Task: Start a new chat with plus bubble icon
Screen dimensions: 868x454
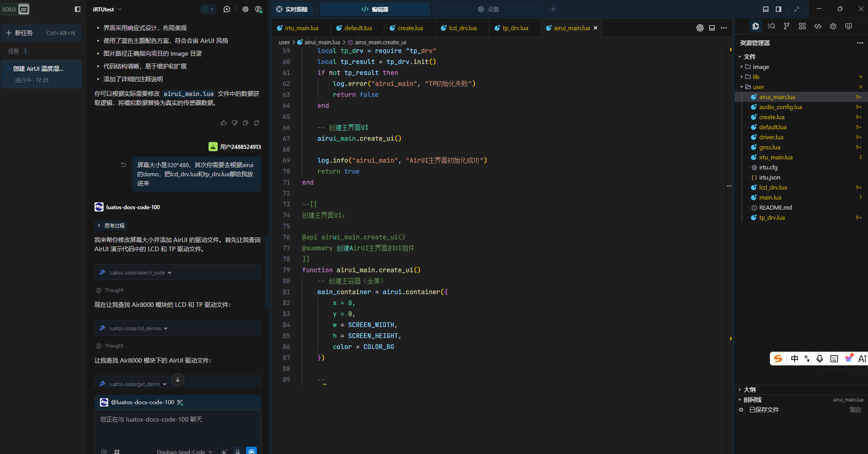Action: click(x=227, y=9)
